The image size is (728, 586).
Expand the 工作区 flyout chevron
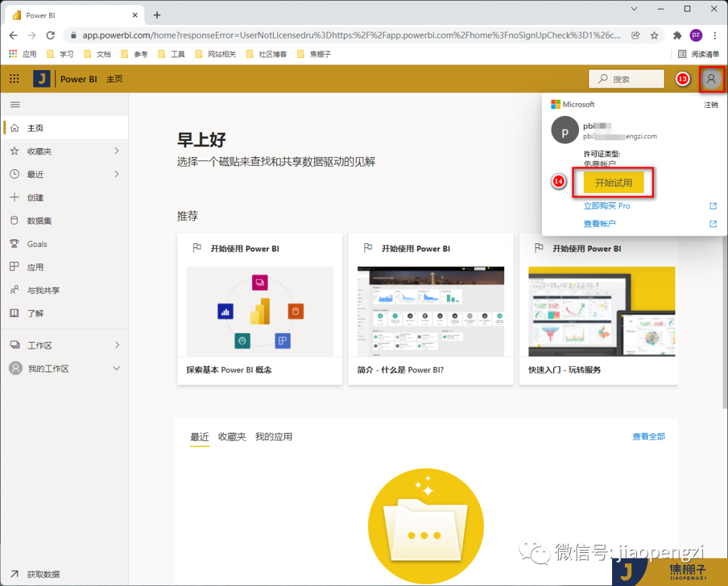click(117, 345)
